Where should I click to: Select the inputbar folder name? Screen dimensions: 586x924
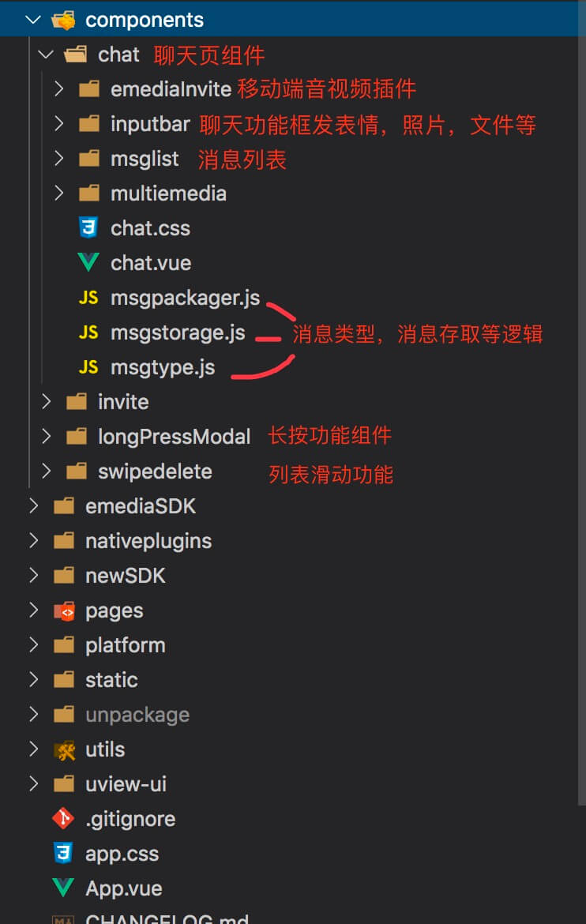[150, 124]
